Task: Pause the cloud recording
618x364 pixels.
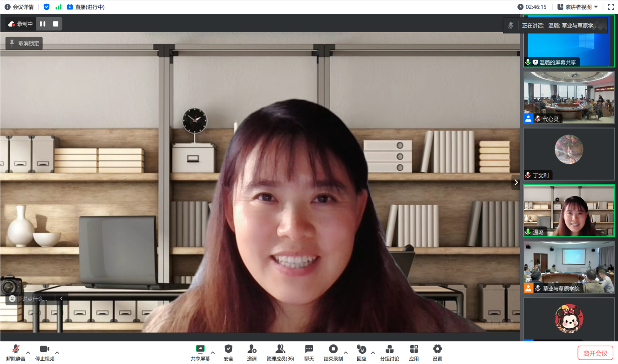Action: pyautogui.click(x=43, y=24)
